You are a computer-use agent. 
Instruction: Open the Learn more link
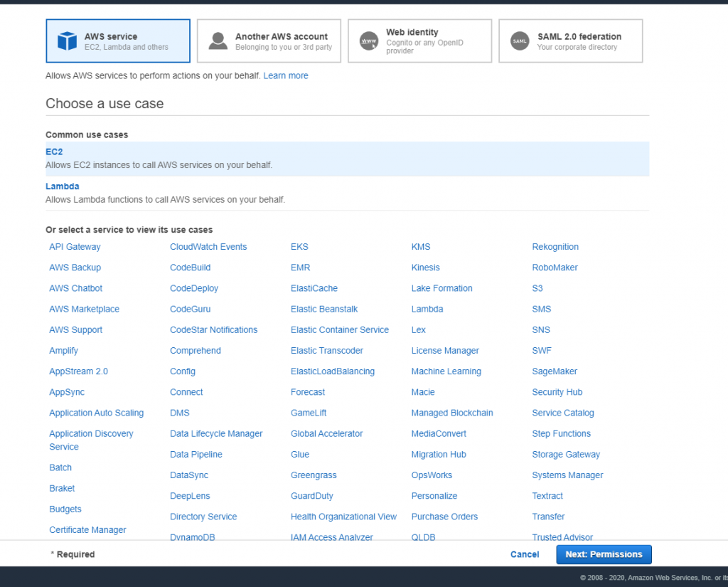coord(285,75)
